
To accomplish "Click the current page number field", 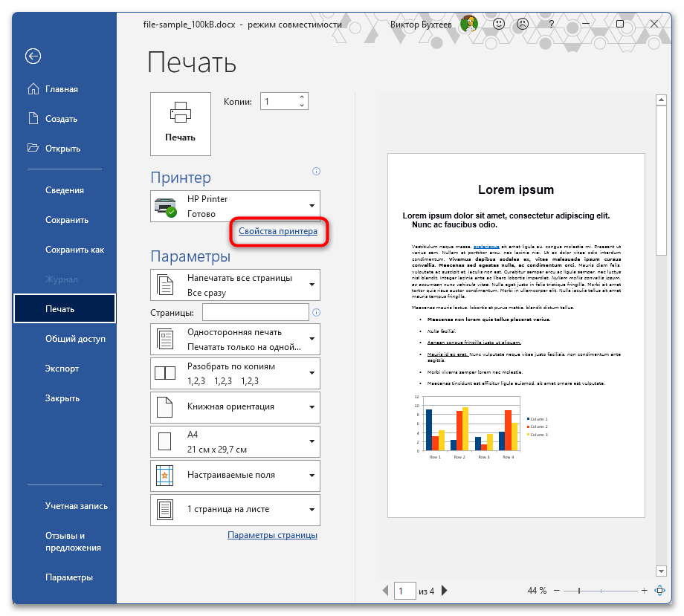I will point(404,591).
